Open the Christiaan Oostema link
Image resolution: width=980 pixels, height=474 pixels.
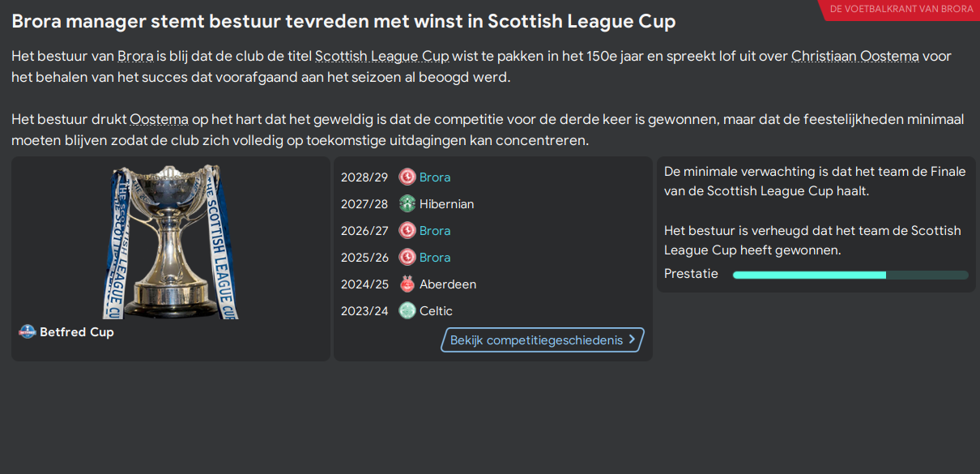[x=854, y=57]
